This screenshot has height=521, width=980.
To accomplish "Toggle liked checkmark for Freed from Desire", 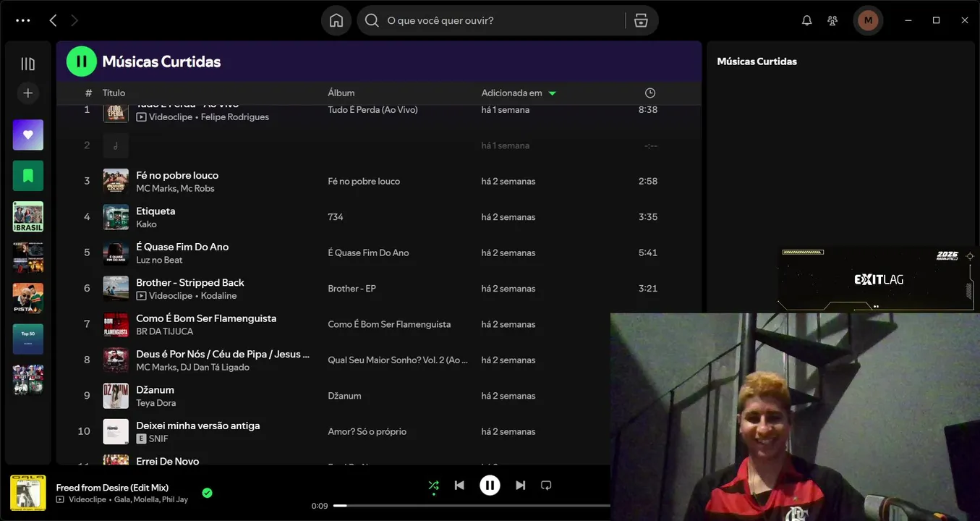I will coord(208,493).
